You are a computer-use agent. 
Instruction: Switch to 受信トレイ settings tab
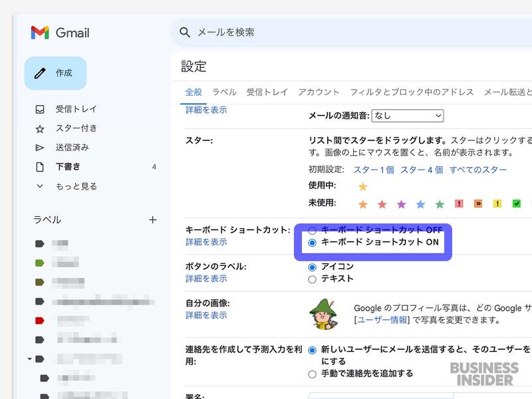267,92
